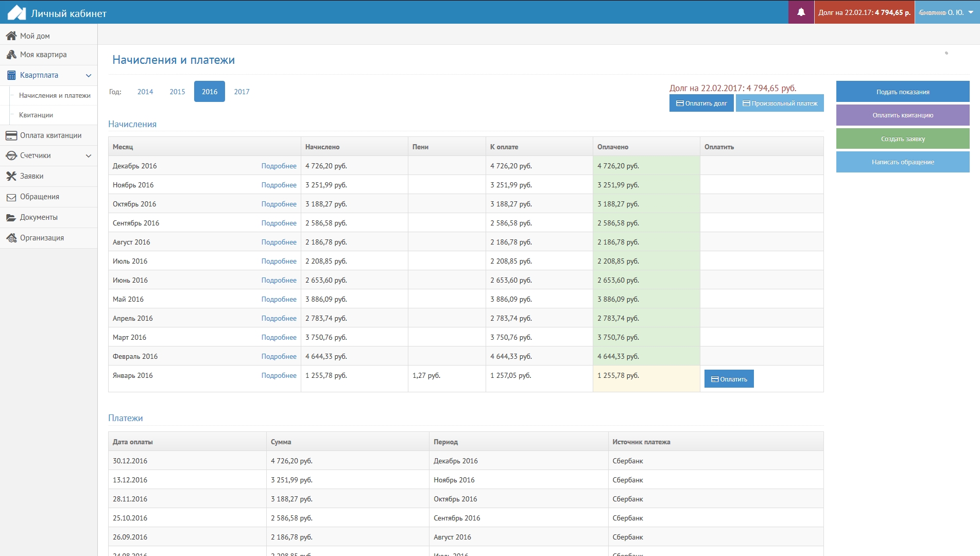Go to Мой дом section
Viewport: 980px width, 556px height.
point(48,36)
